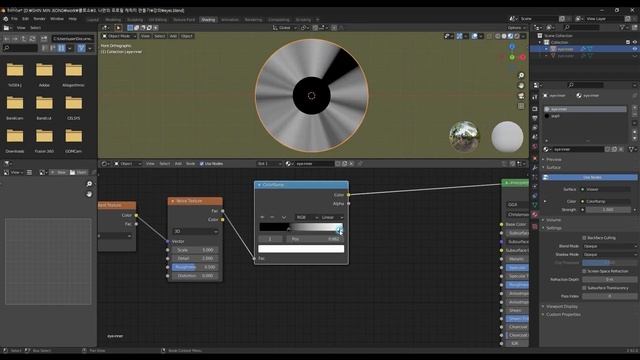
Task: Click the viewport zoom magnifier gizmo
Action: [x=521, y=76]
